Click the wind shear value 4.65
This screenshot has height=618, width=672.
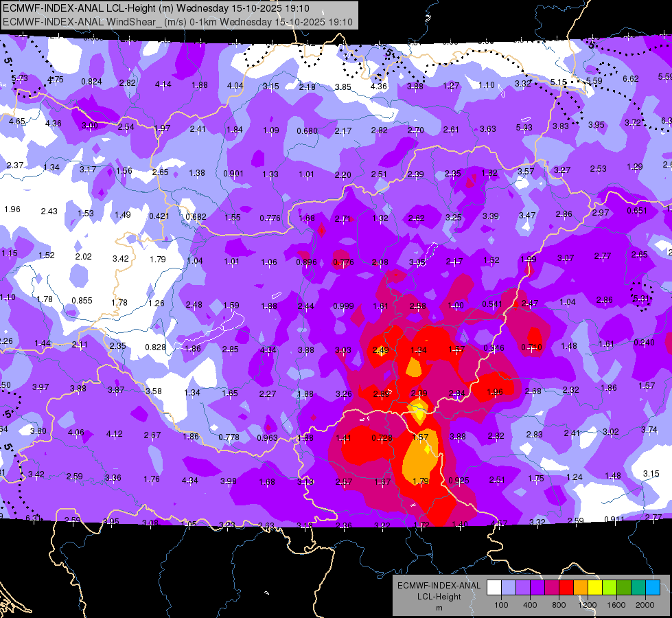[17, 122]
